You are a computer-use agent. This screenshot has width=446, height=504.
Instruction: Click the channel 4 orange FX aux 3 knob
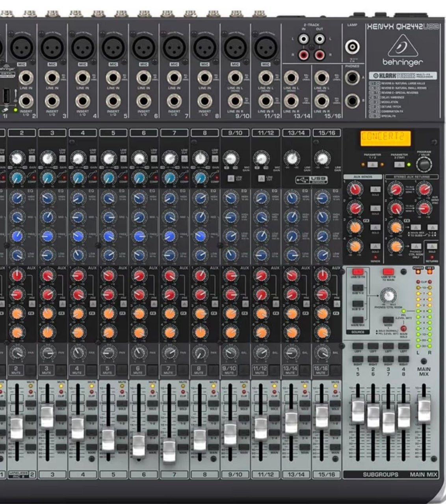[x=78, y=314]
